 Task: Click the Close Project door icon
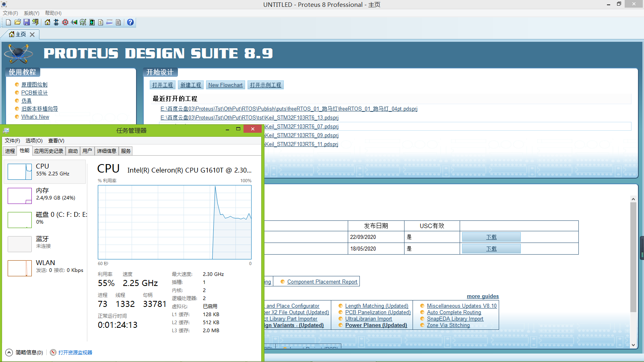(x=35, y=22)
